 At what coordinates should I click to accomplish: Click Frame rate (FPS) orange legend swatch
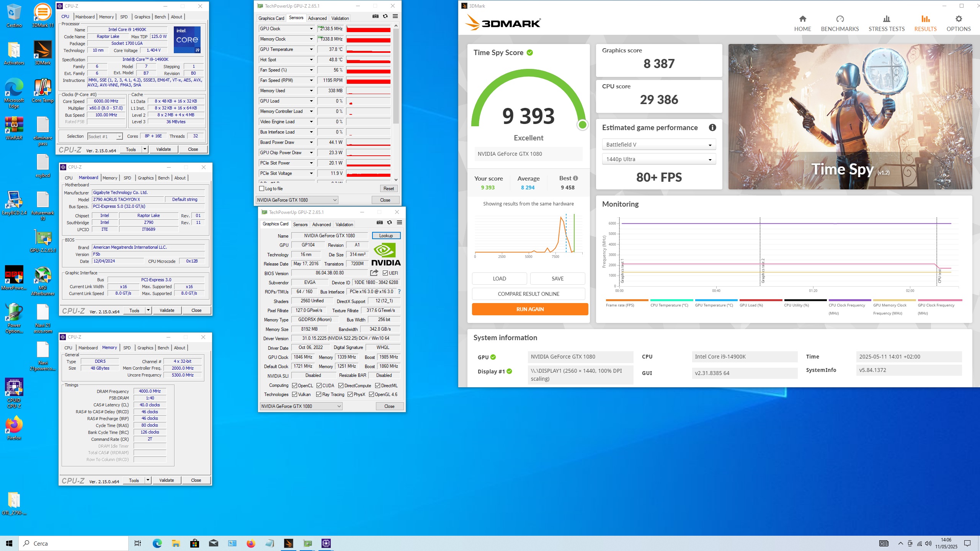pos(627,300)
